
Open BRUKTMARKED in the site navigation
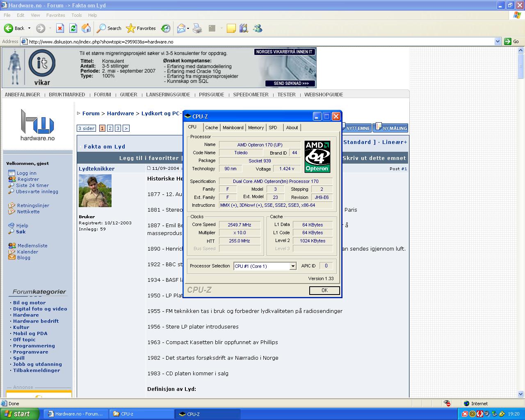click(67, 94)
